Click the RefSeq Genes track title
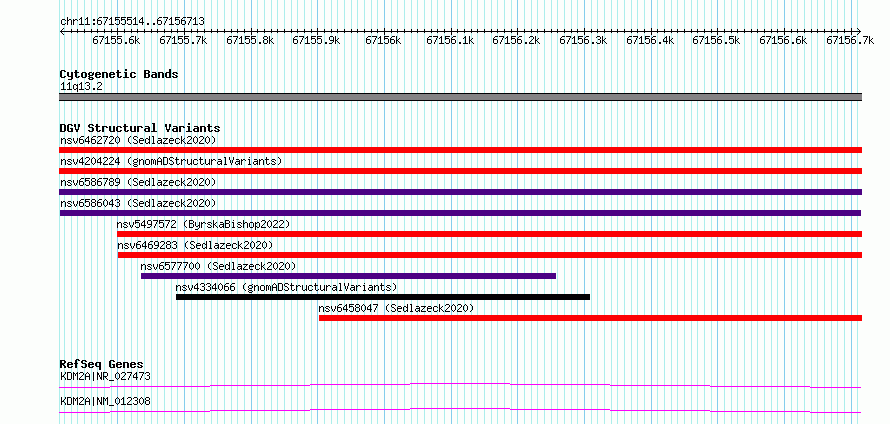The width and height of the screenshot is (890, 424). coord(102,364)
